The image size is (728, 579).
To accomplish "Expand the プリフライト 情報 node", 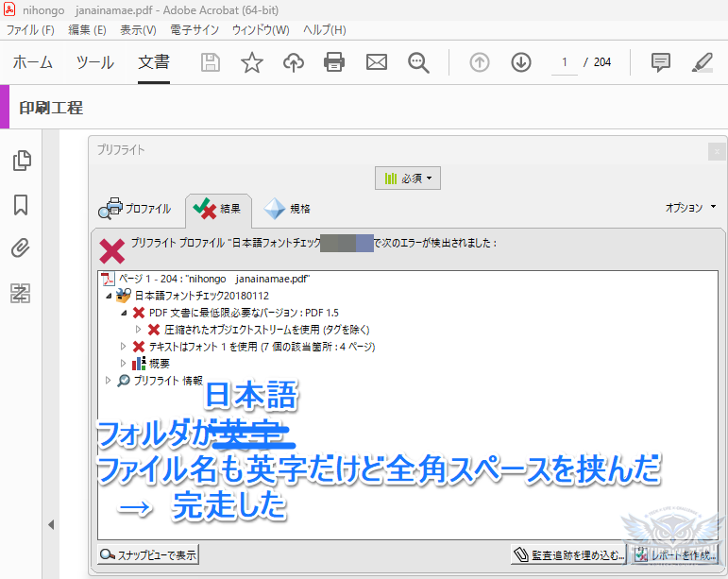I will coord(109,381).
